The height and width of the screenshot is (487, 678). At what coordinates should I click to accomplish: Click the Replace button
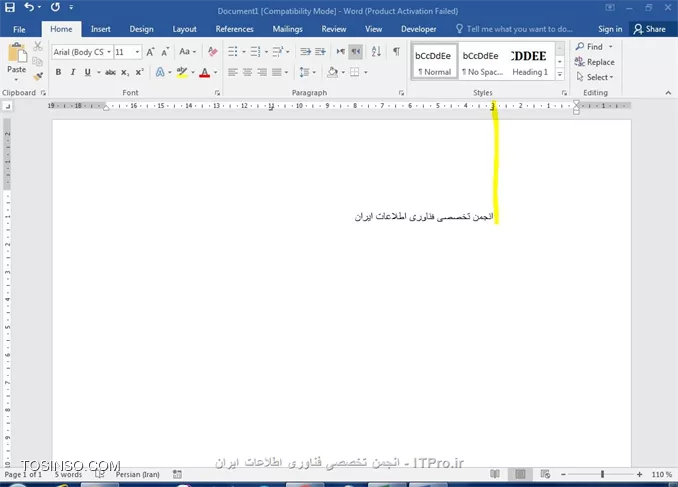[595, 62]
